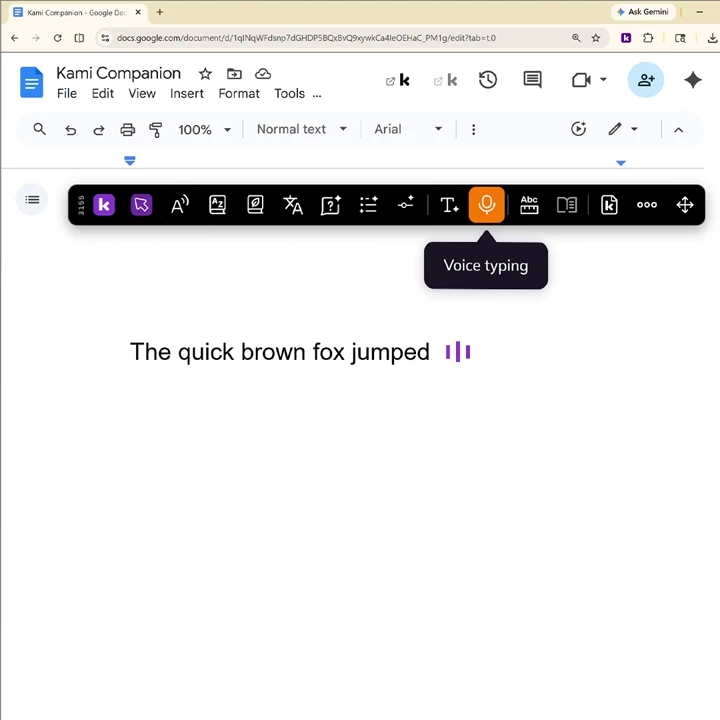The height and width of the screenshot is (720, 720).
Task: Click the dark Kami open-external icon in header
Action: pyautogui.click(x=398, y=80)
